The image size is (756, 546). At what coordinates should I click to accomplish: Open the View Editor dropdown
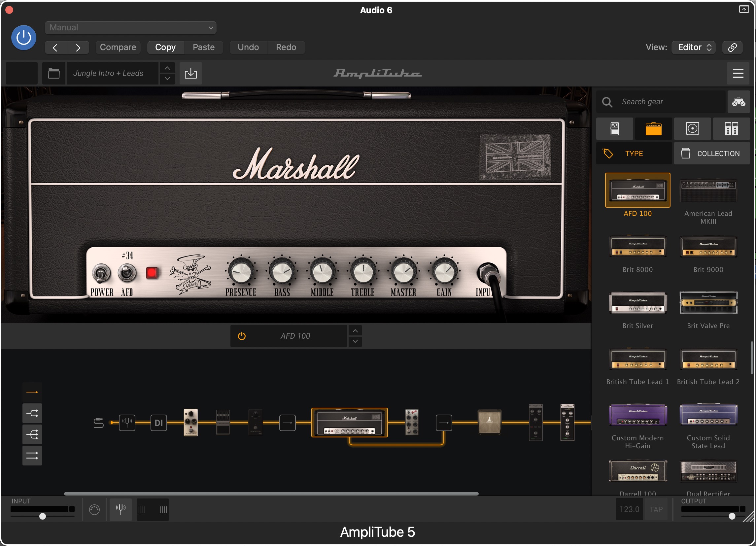pyautogui.click(x=693, y=47)
